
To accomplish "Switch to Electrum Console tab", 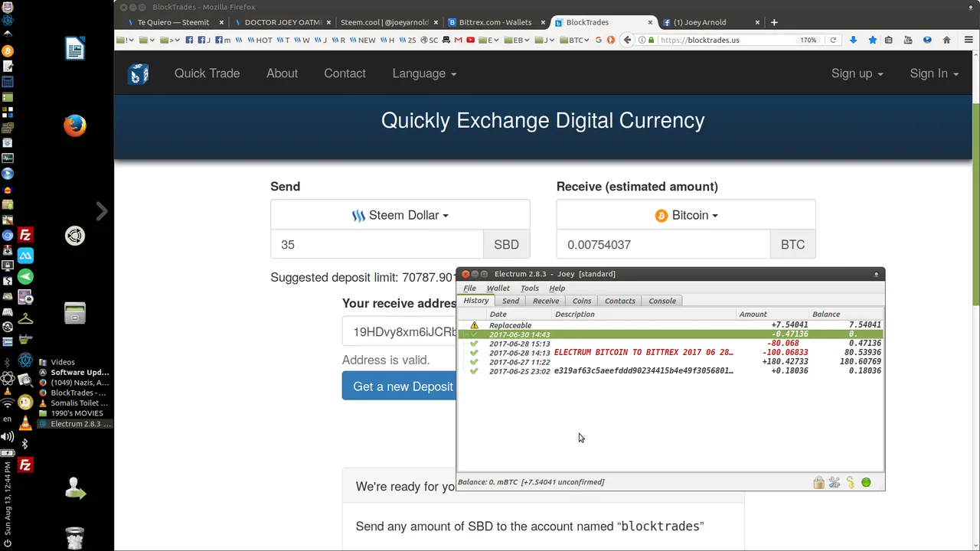I will pyautogui.click(x=662, y=301).
